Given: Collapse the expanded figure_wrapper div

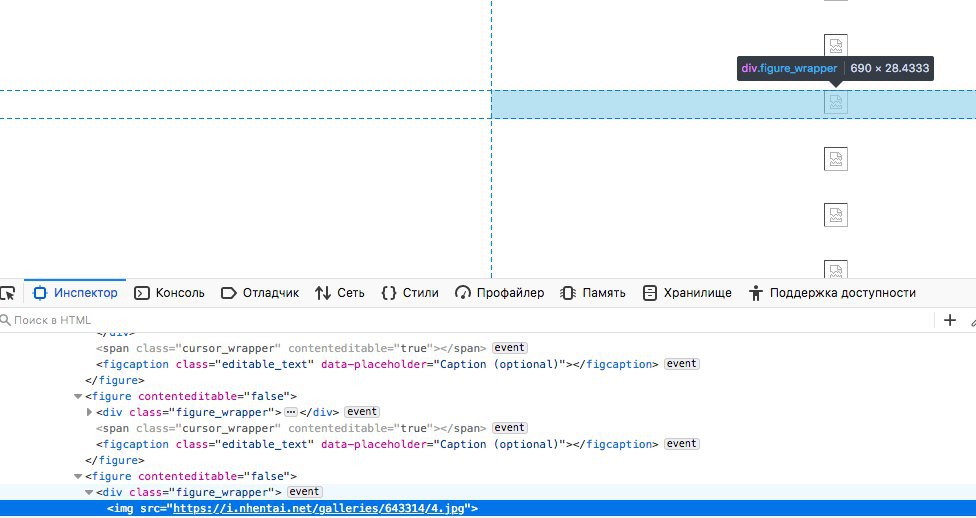Looking at the screenshot, I should 89,492.
